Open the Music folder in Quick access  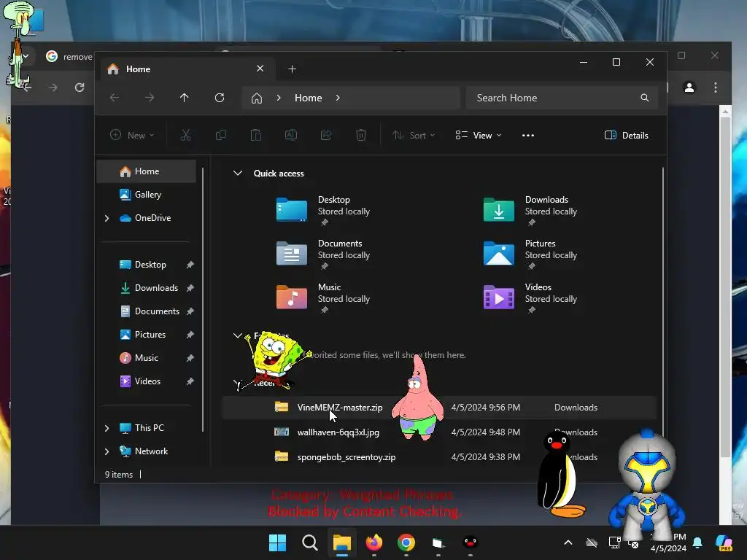324,297
